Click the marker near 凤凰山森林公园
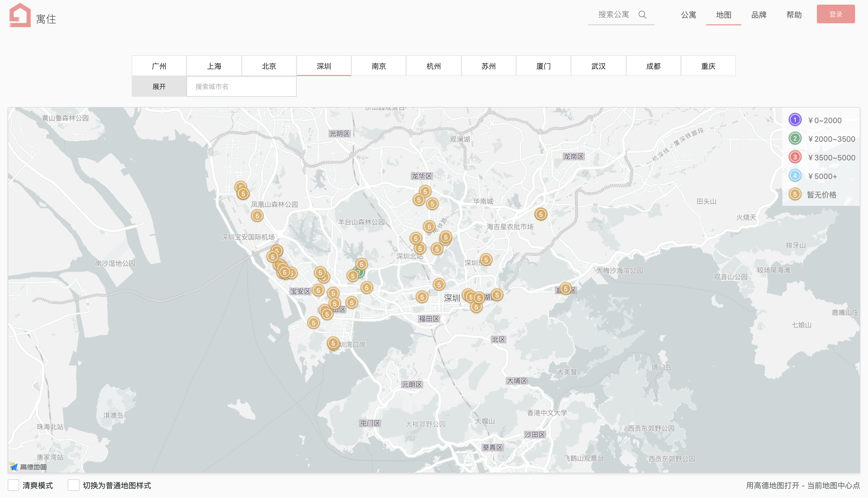 (257, 216)
